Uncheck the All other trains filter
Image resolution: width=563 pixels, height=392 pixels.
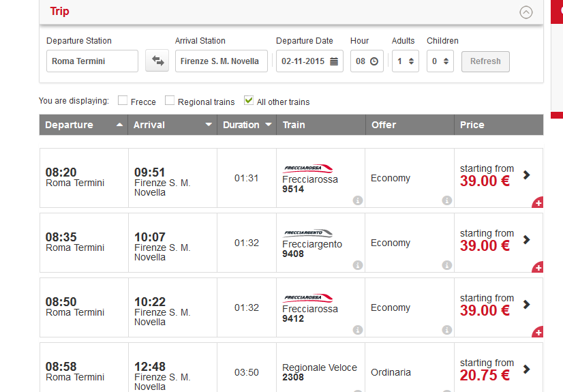pyautogui.click(x=249, y=100)
